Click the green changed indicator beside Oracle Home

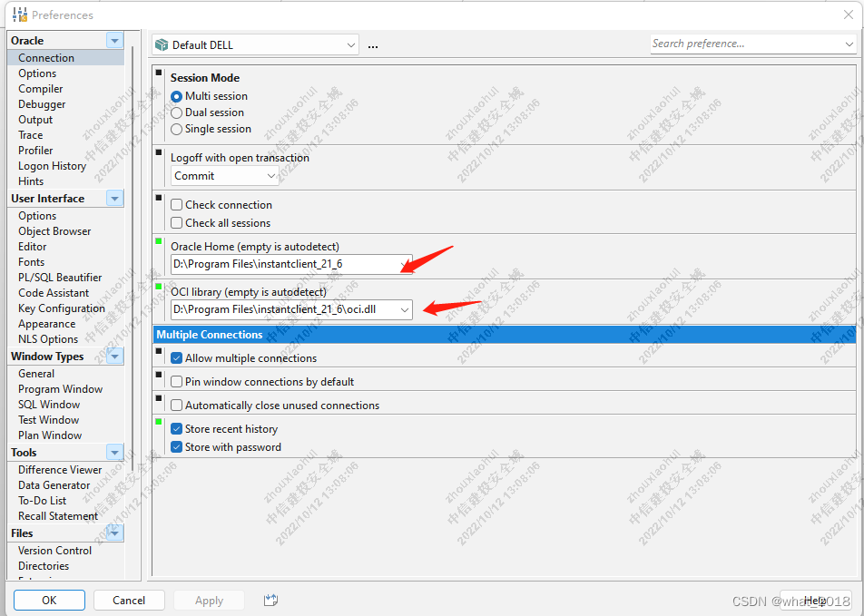(x=159, y=240)
